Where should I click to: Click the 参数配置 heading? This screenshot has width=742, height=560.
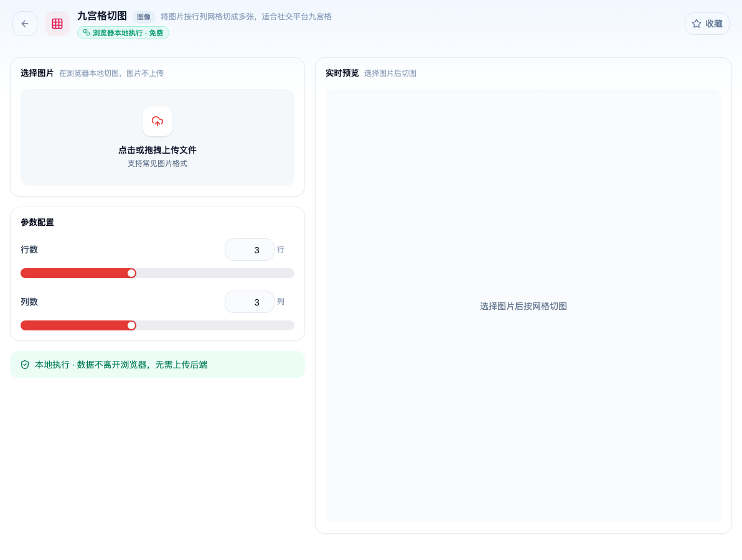[x=37, y=222]
